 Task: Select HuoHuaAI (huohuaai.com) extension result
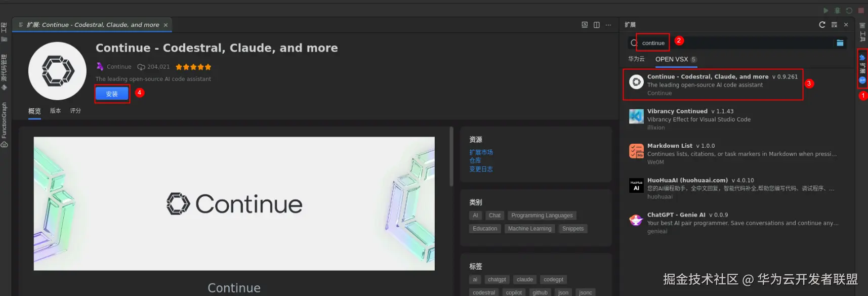point(737,188)
